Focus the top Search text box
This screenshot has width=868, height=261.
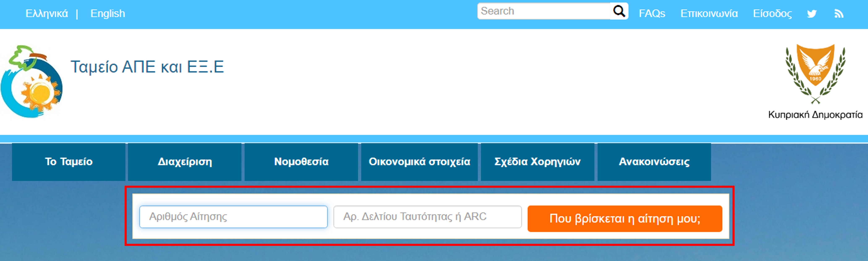coord(543,11)
